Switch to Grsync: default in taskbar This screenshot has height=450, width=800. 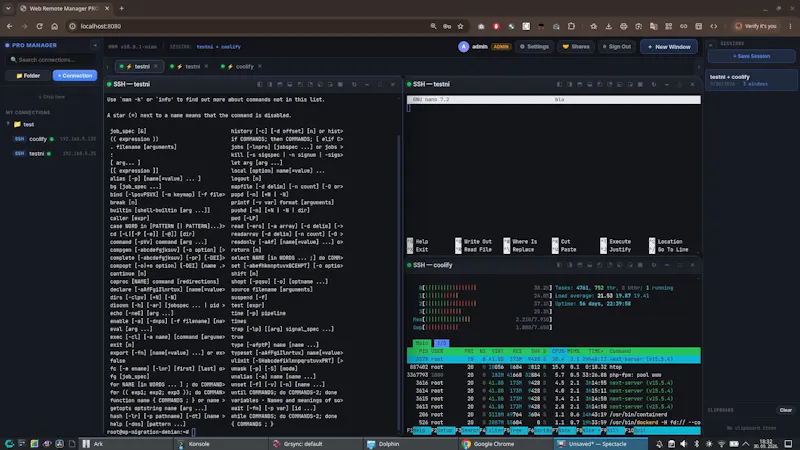315,444
